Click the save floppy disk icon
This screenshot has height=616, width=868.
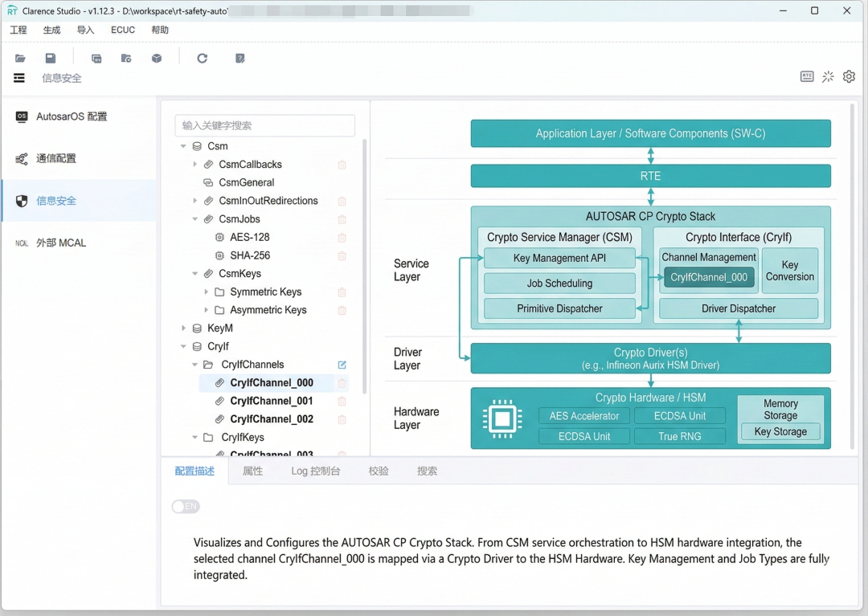click(x=51, y=59)
